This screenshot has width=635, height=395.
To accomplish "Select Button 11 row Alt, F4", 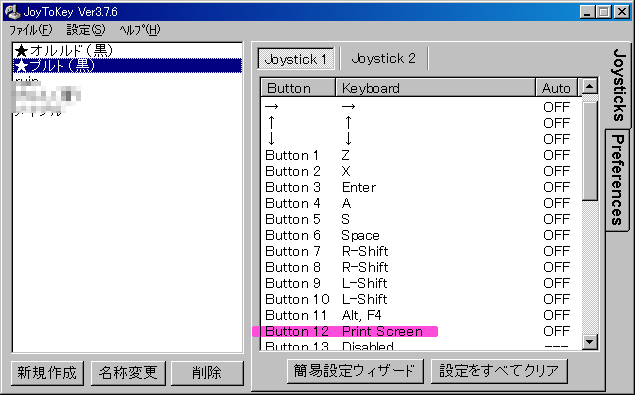I will (421, 315).
